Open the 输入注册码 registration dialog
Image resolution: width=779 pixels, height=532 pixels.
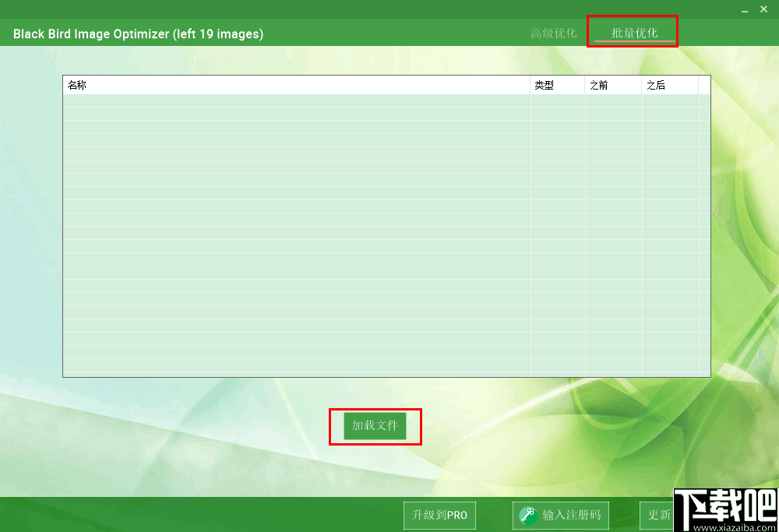(x=560, y=515)
